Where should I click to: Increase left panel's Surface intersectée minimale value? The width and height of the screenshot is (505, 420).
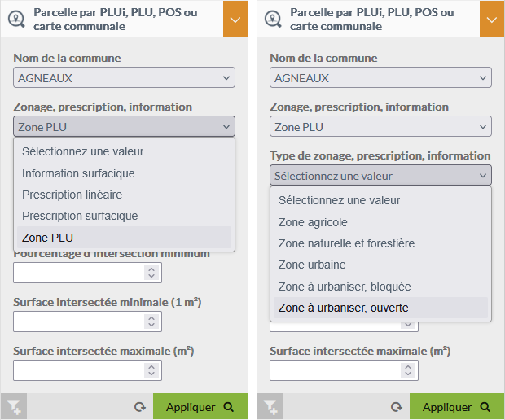point(151,317)
